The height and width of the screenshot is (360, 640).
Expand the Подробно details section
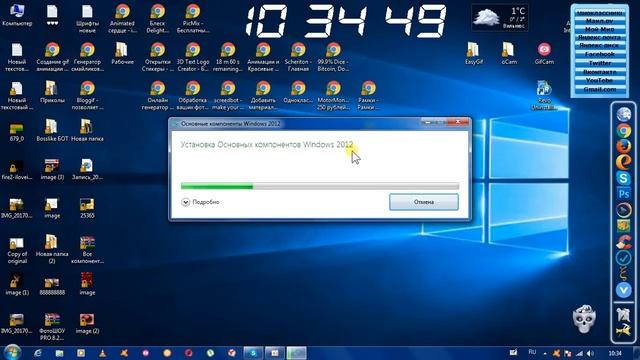tap(200, 202)
